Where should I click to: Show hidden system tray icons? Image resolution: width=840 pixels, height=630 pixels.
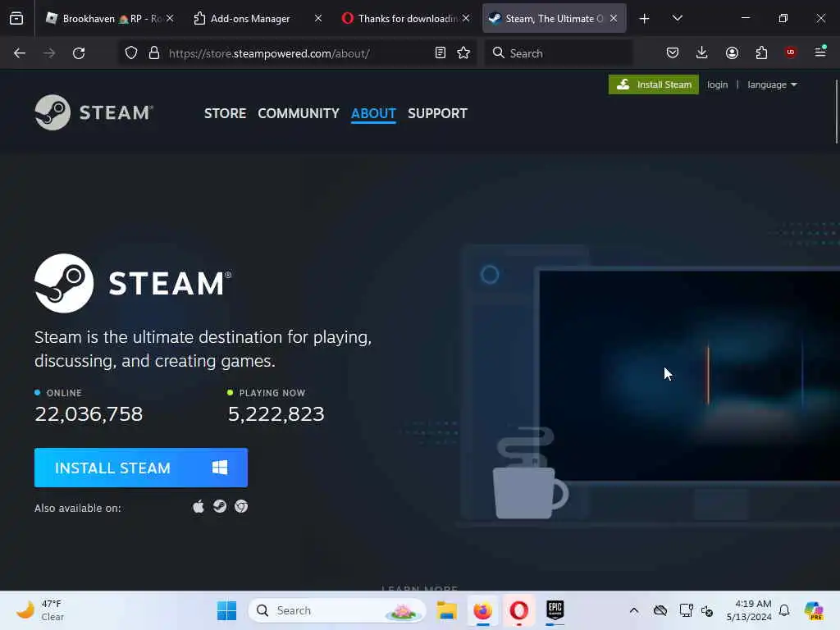tap(634, 610)
